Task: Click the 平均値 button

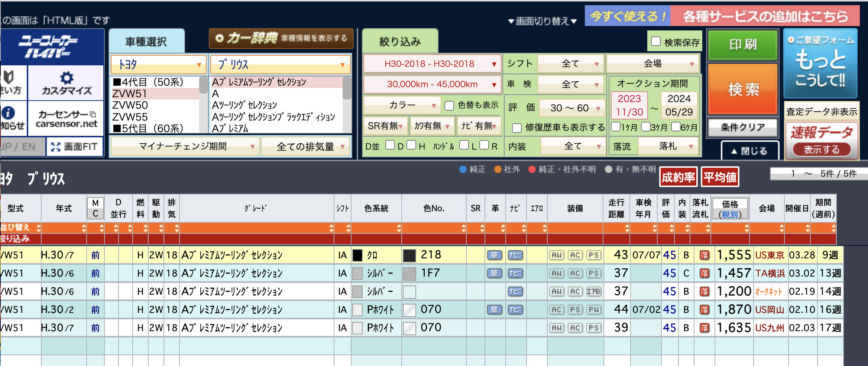Action: click(720, 177)
